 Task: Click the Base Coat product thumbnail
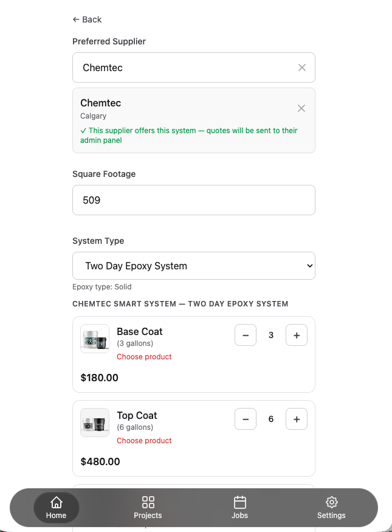click(x=95, y=339)
